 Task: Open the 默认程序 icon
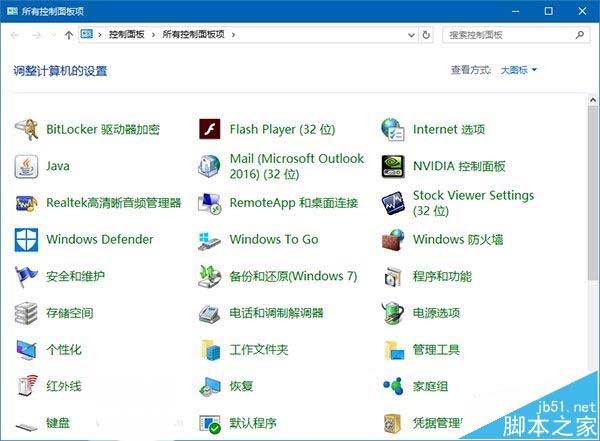click(x=210, y=423)
